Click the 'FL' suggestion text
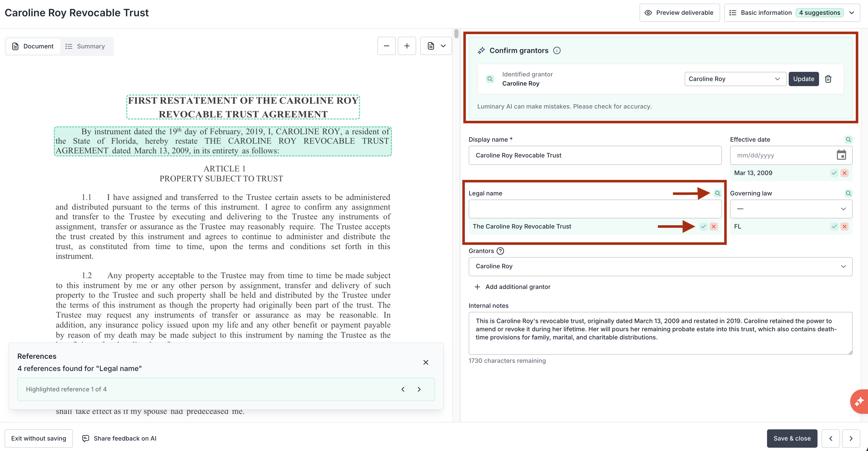The width and height of the screenshot is (868, 451). tap(738, 226)
